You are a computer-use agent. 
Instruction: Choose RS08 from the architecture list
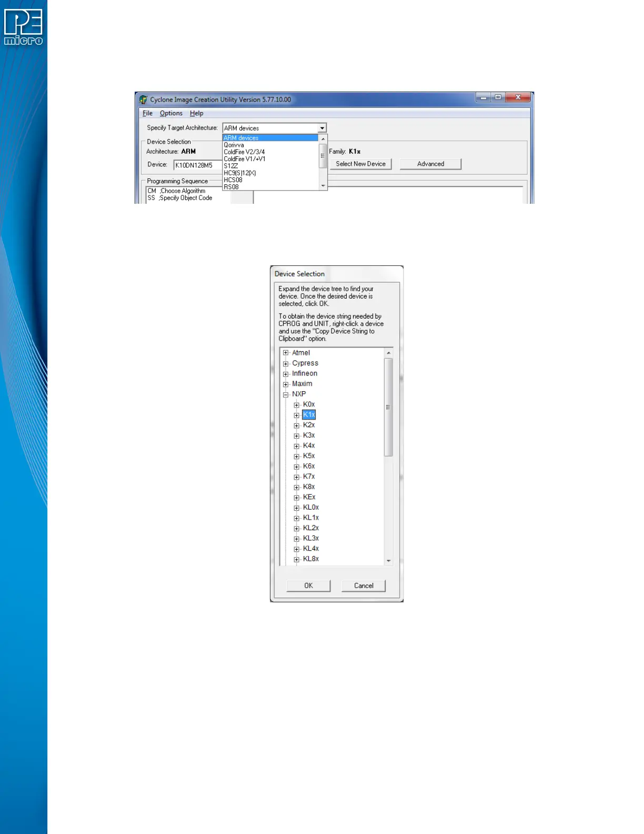click(270, 186)
